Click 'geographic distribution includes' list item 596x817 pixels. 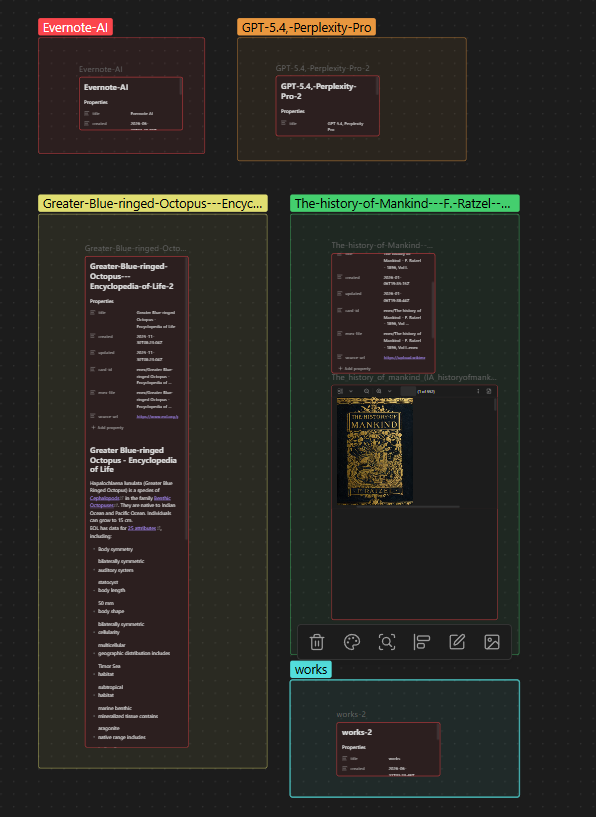(x=134, y=653)
